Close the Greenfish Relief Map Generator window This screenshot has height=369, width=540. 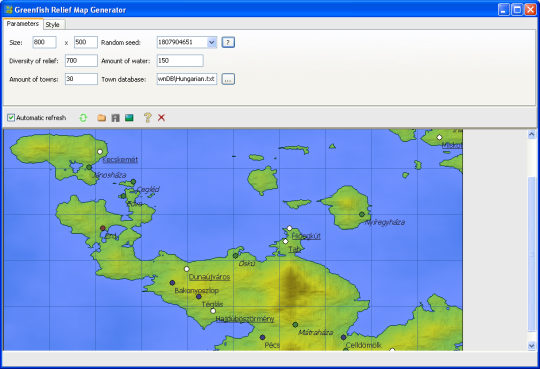pos(530,10)
